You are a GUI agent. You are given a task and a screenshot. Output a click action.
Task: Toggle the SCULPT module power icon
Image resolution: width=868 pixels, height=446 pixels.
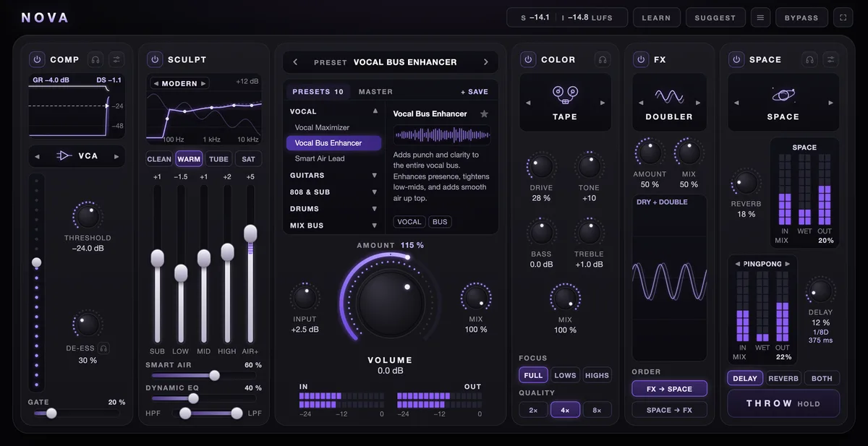154,59
